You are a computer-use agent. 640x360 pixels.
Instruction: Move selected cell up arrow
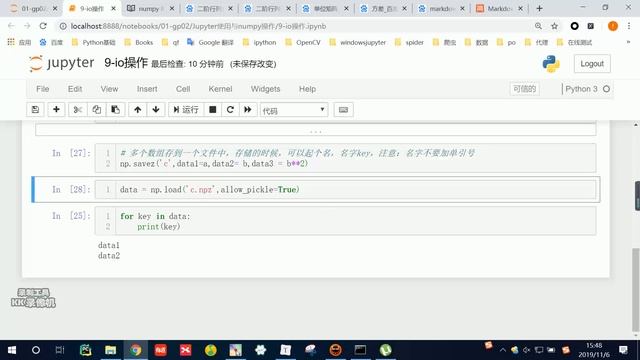pyautogui.click(x=138, y=109)
